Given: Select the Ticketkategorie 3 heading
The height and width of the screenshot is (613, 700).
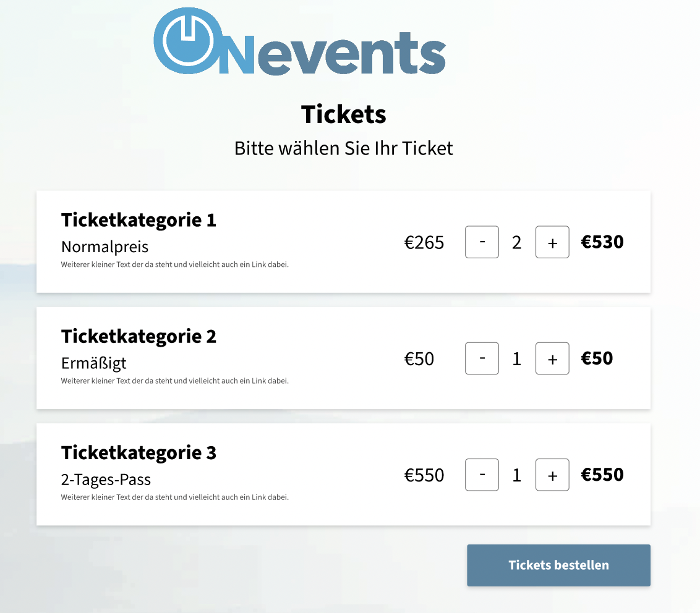Looking at the screenshot, I should 139,454.
